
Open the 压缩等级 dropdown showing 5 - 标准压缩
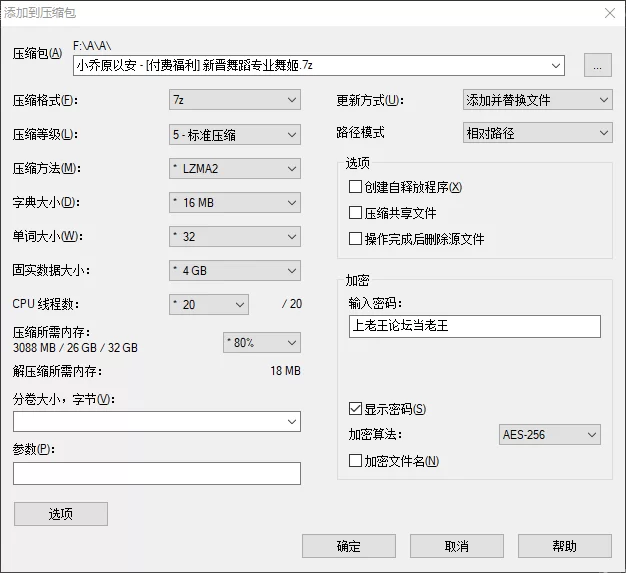(x=235, y=135)
